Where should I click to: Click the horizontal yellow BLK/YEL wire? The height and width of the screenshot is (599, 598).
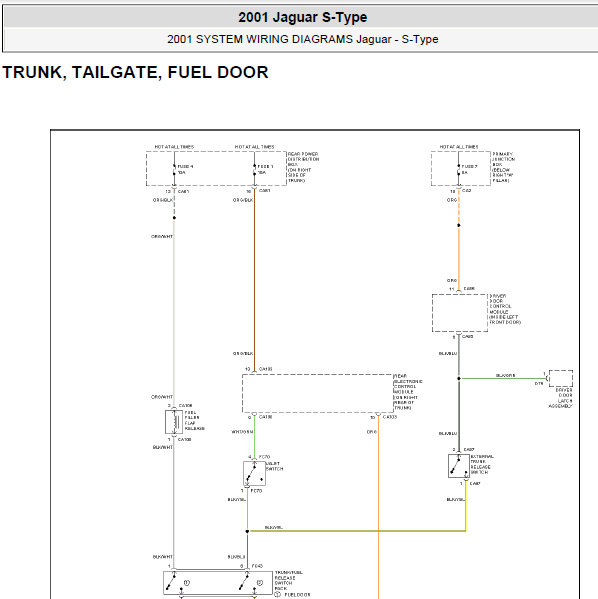357,531
